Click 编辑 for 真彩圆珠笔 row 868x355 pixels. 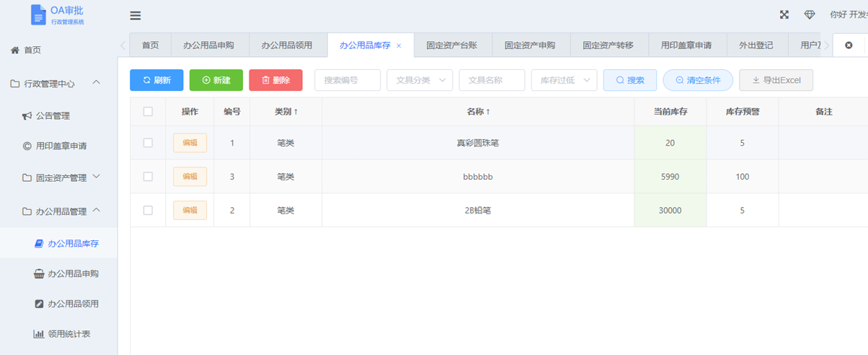190,143
